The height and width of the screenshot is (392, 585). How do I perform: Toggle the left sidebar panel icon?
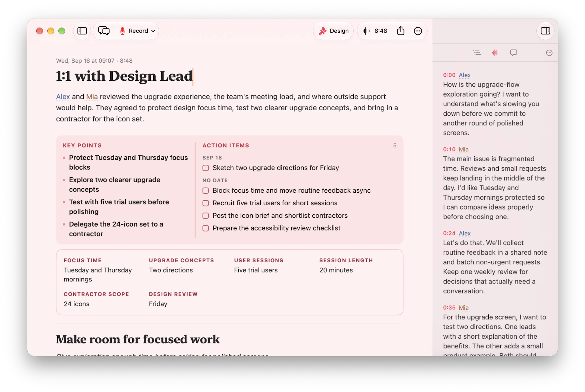click(82, 31)
